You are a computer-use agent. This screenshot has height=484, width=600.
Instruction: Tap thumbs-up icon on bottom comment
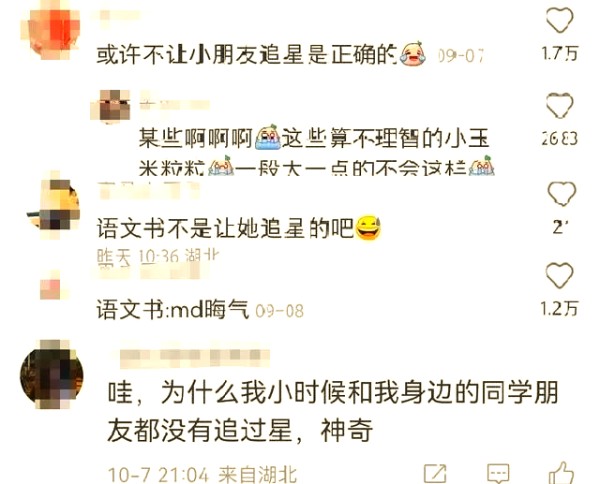pyautogui.click(x=561, y=473)
